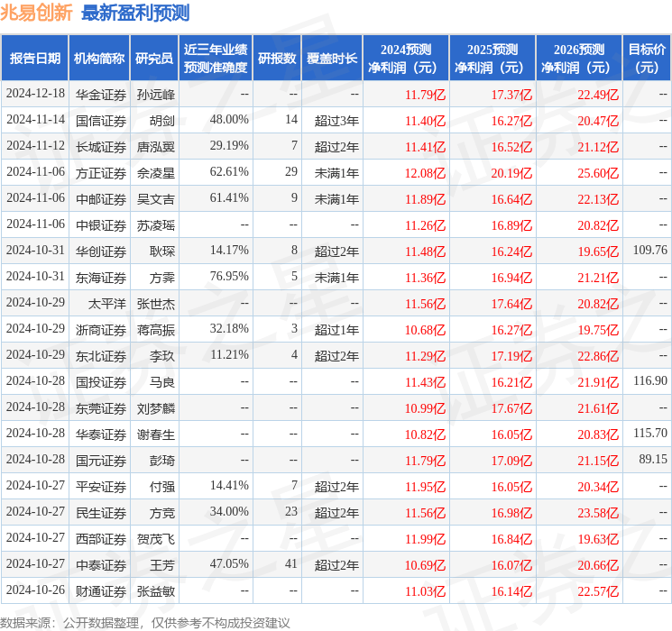672x631 pixels.
Task: Click target price 115.70
Action: coord(650,433)
